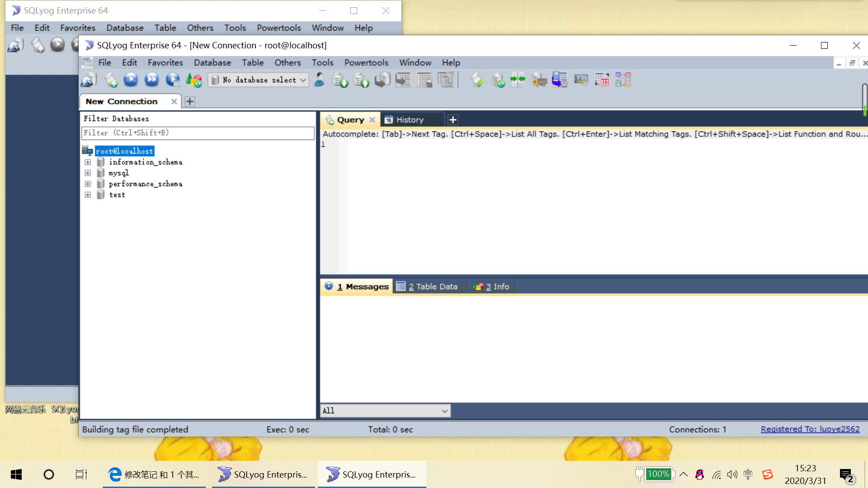The image size is (868, 488).
Task: Click the Execute query play icon
Action: (131, 80)
